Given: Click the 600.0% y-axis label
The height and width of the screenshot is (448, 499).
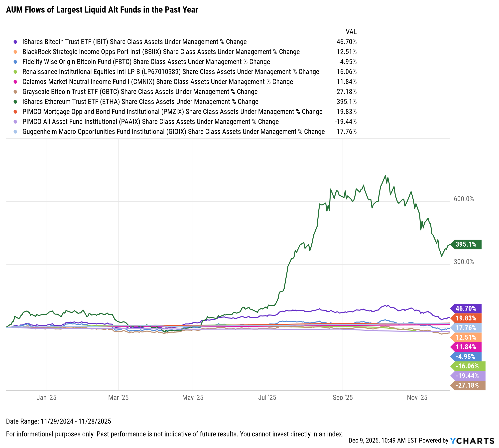Looking at the screenshot, I should pyautogui.click(x=464, y=199).
